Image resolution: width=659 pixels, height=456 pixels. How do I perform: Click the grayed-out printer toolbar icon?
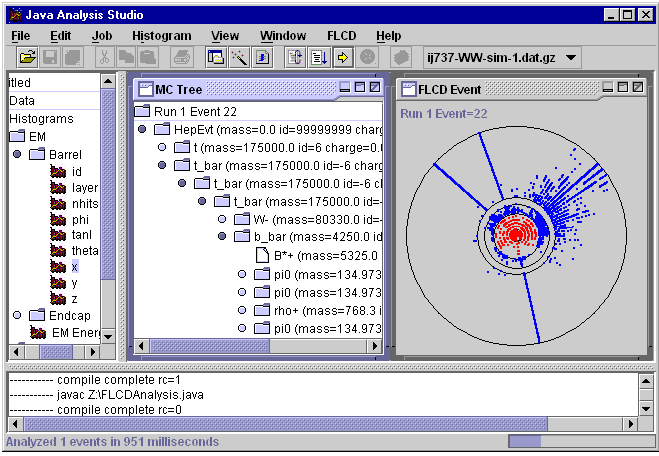point(181,58)
